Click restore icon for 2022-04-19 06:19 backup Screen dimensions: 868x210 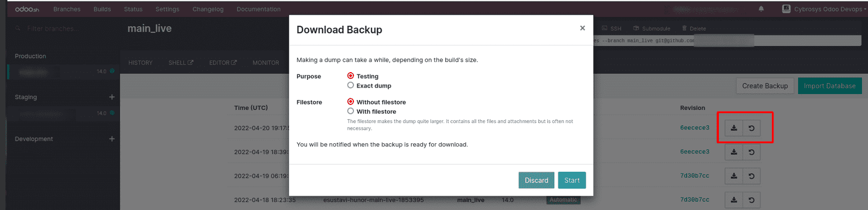click(x=752, y=176)
